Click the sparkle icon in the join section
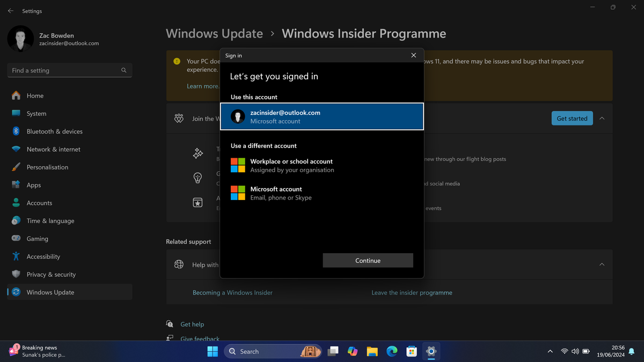The image size is (644, 362). [x=197, y=153]
